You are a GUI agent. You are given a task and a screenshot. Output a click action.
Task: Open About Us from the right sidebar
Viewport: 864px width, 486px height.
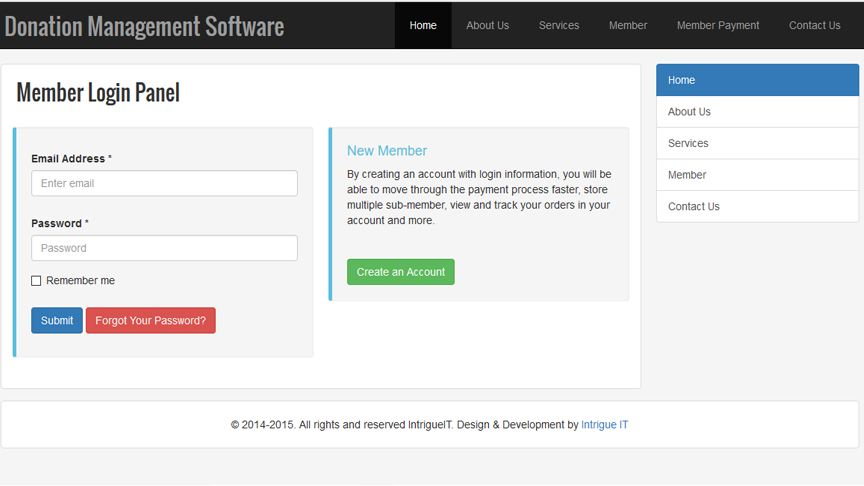[x=757, y=112]
